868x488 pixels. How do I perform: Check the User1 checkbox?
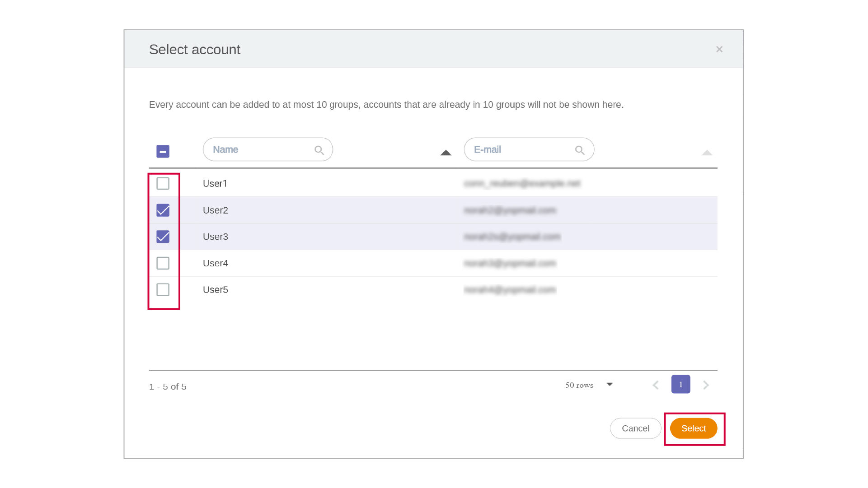[x=163, y=183]
